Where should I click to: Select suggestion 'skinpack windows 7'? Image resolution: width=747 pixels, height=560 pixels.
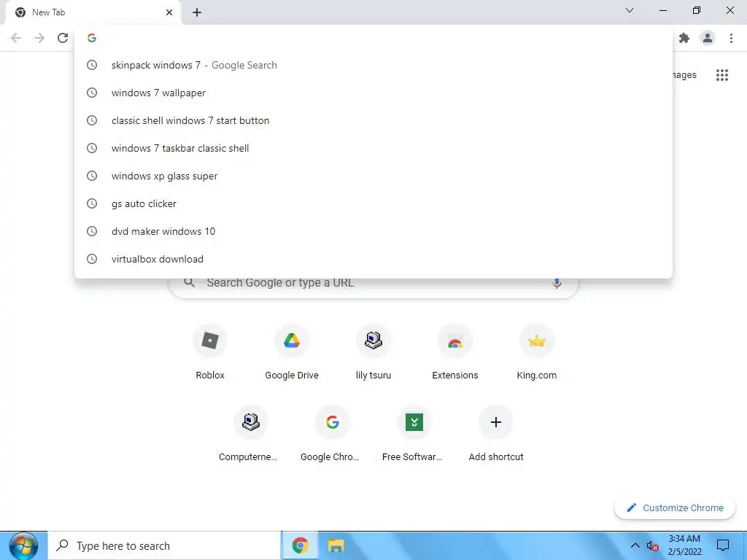coord(373,65)
